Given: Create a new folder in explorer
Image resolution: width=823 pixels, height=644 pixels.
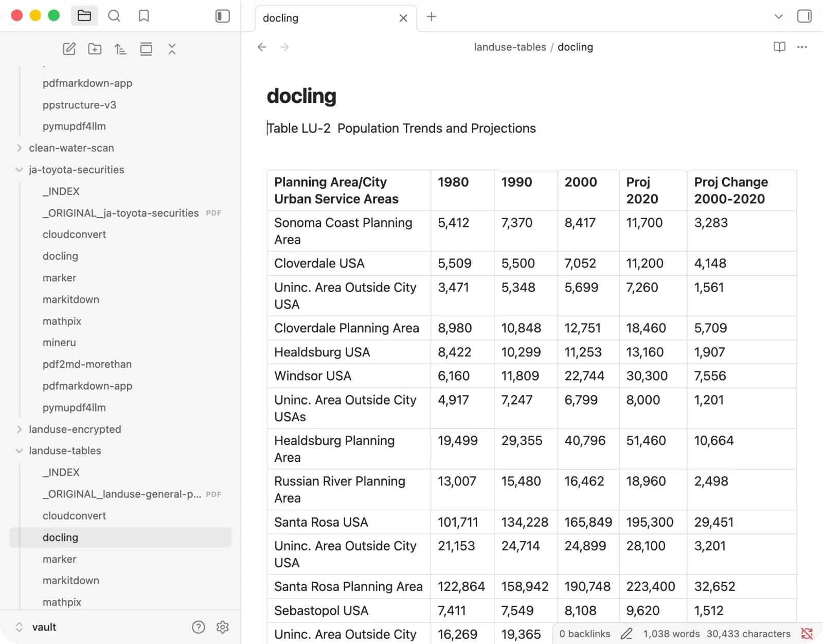Looking at the screenshot, I should point(95,49).
